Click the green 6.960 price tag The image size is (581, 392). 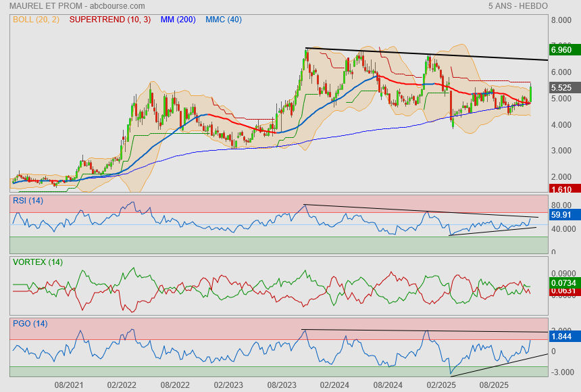(x=561, y=49)
